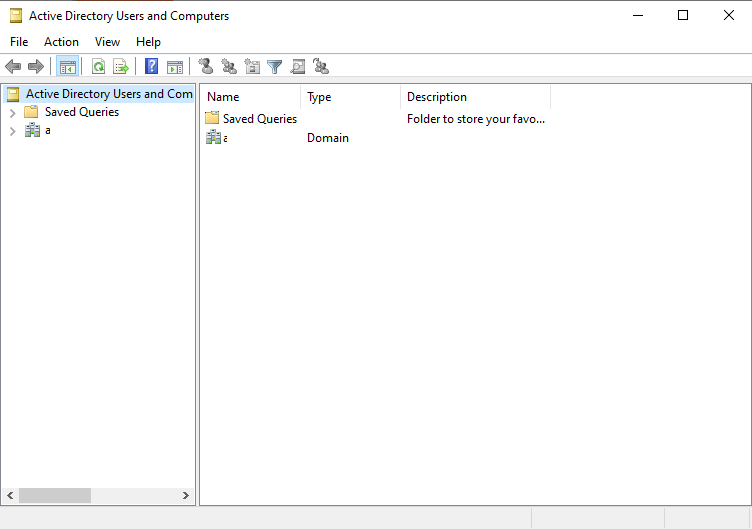This screenshot has width=752, height=529.
Task: Click the Back arrow toolbar icon
Action: [x=13, y=66]
